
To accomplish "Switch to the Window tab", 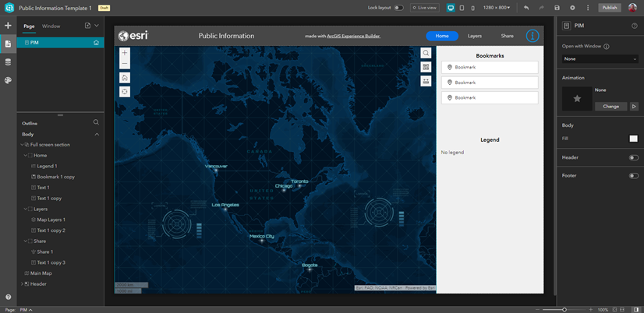I will (x=51, y=26).
